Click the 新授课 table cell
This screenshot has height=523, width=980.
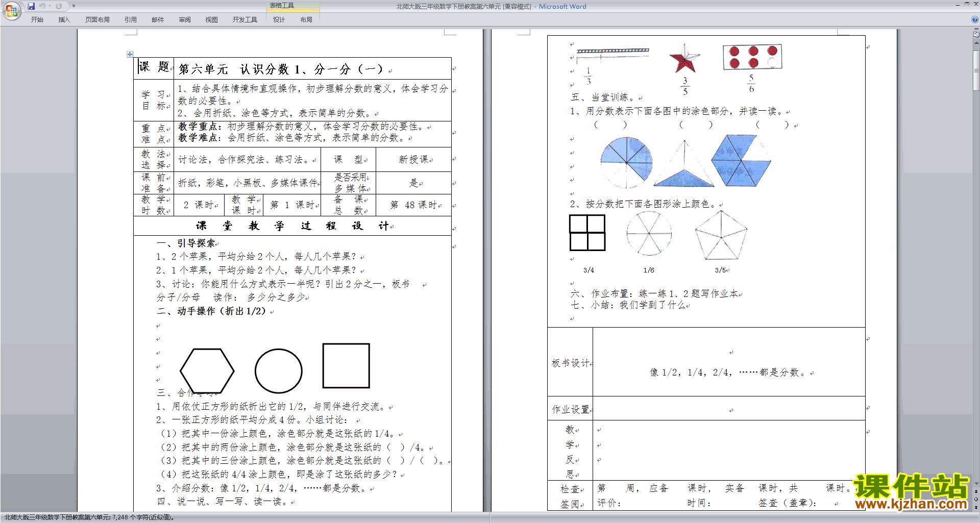[x=413, y=160]
